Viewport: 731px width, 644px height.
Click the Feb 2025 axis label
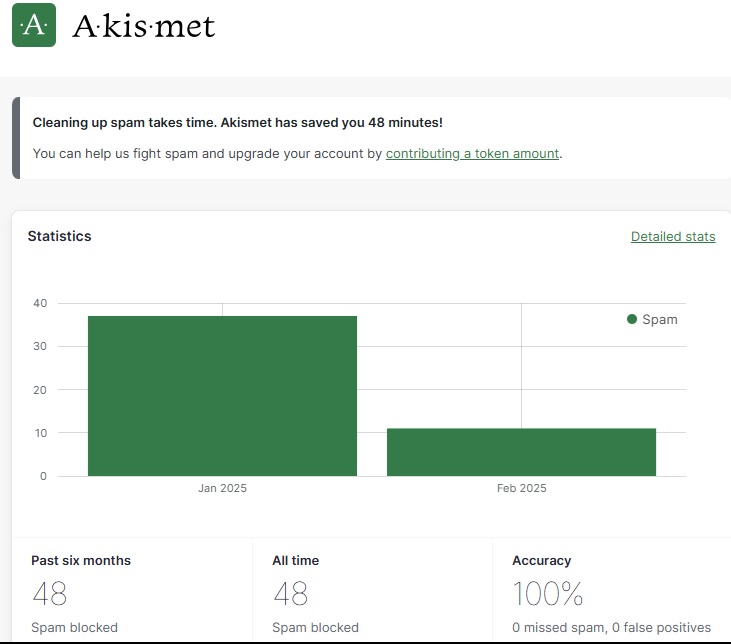[521, 489]
